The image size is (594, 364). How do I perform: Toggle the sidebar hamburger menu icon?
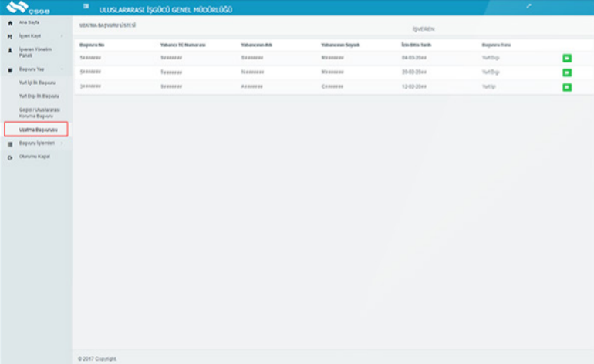click(86, 8)
